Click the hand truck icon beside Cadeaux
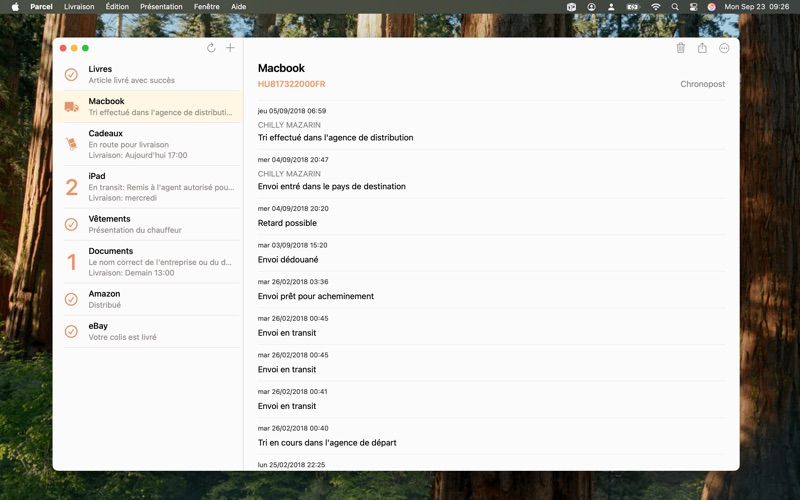 click(x=71, y=144)
